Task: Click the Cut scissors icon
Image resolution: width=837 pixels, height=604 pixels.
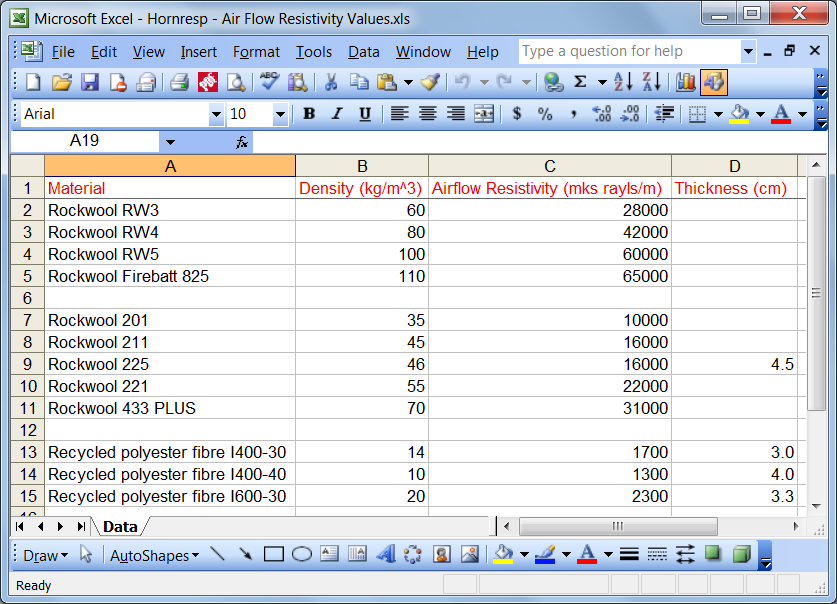Action: tap(331, 82)
